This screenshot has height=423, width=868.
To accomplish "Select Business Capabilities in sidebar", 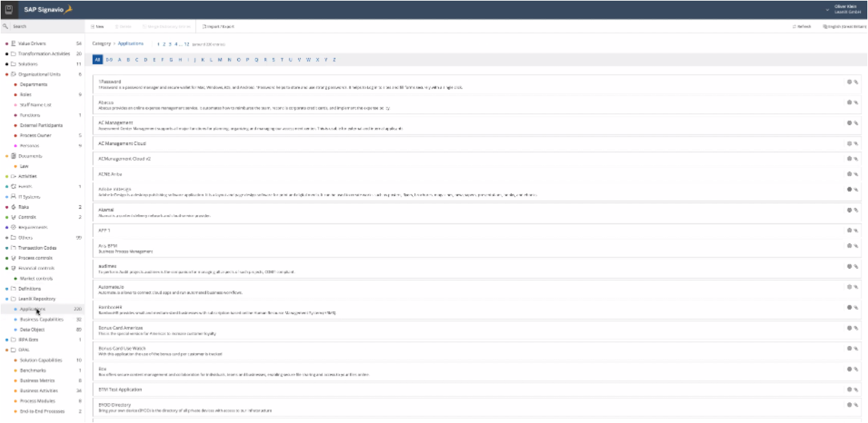I will point(42,319).
